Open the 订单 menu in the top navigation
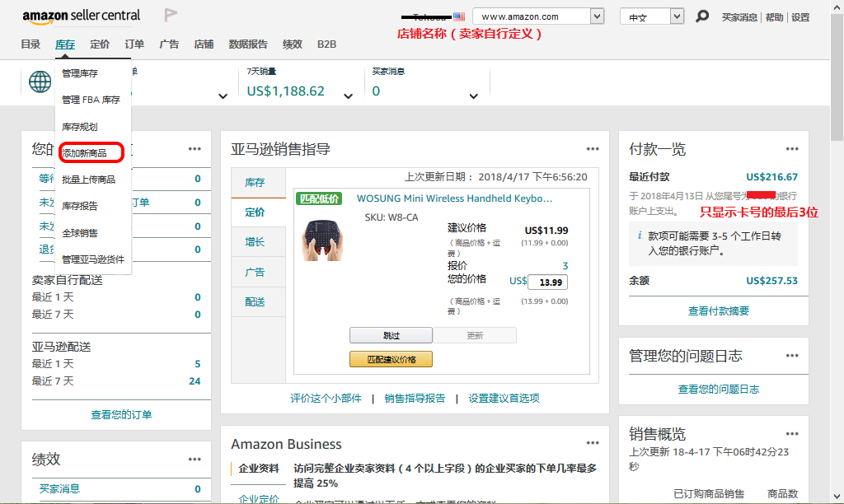The width and height of the screenshot is (844, 504). pos(134,44)
